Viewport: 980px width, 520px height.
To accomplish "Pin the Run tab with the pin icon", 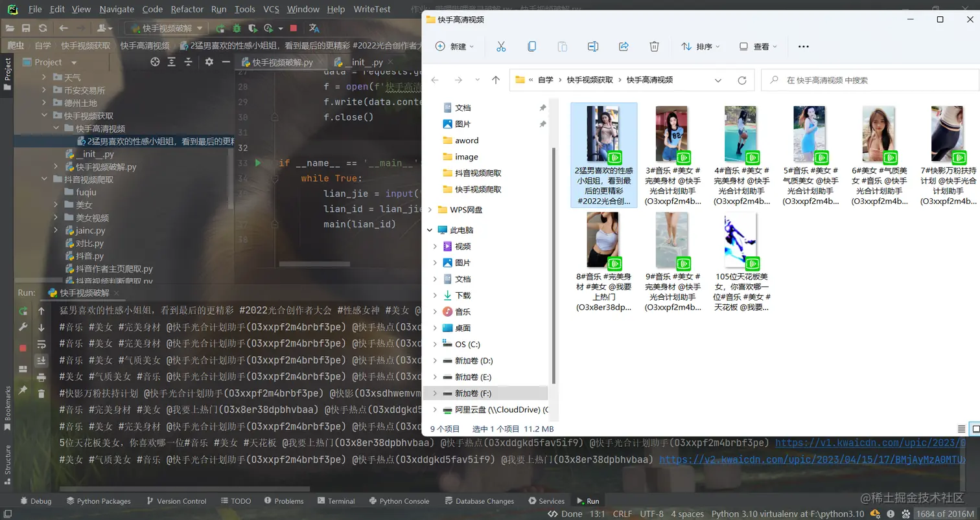I will 23,389.
